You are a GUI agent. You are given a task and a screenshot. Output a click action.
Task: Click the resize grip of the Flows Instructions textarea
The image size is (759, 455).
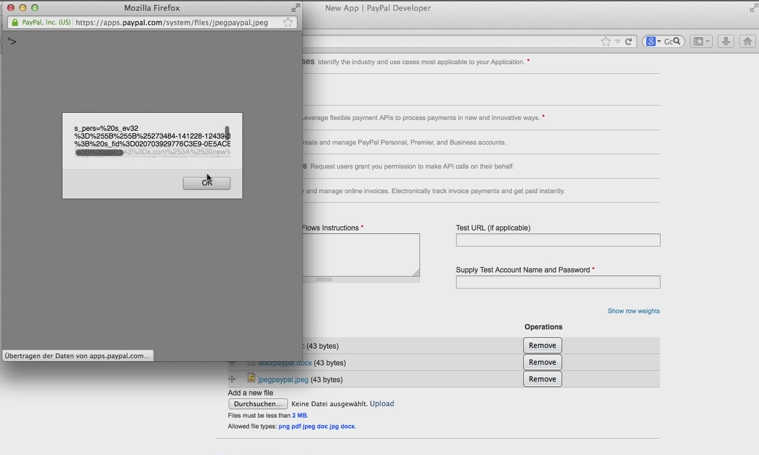(x=416, y=273)
